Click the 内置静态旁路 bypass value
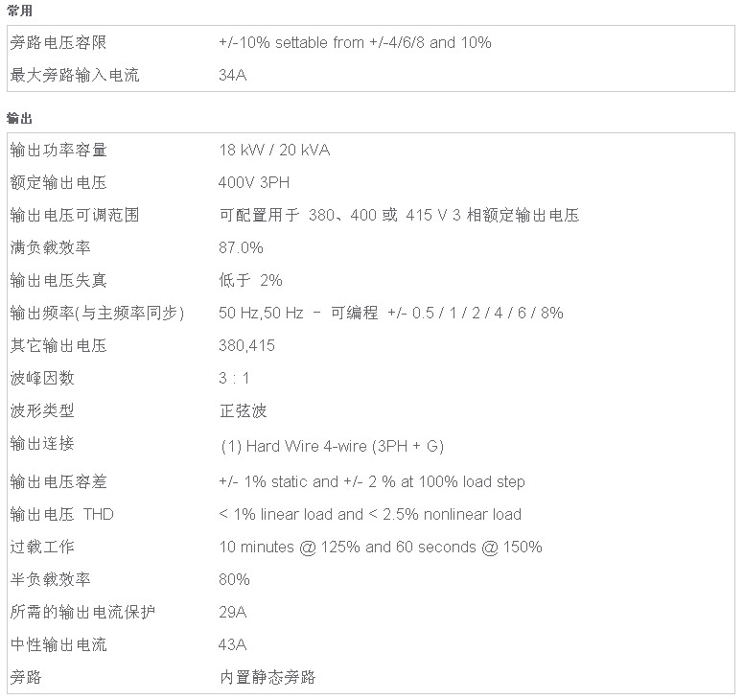744x700 pixels. [267, 677]
